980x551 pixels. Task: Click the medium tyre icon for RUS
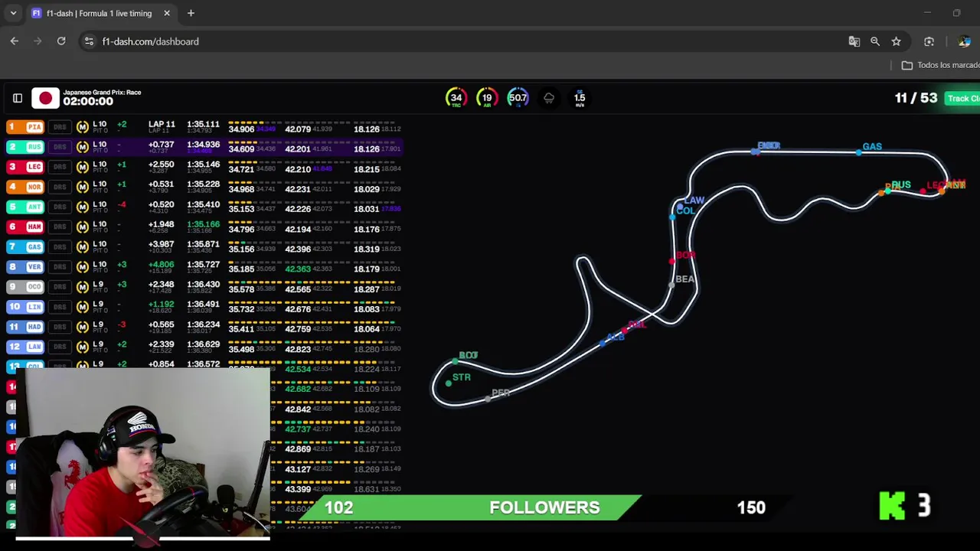coord(83,147)
